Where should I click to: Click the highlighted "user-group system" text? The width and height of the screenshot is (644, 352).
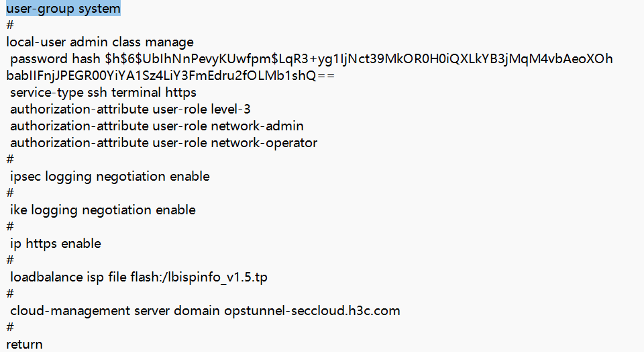tap(64, 9)
